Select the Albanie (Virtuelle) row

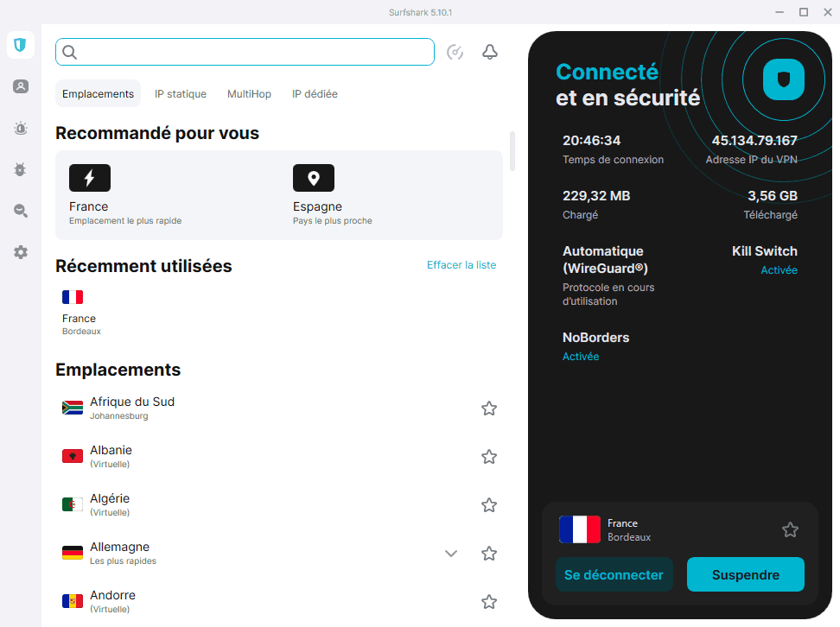[x=278, y=456]
